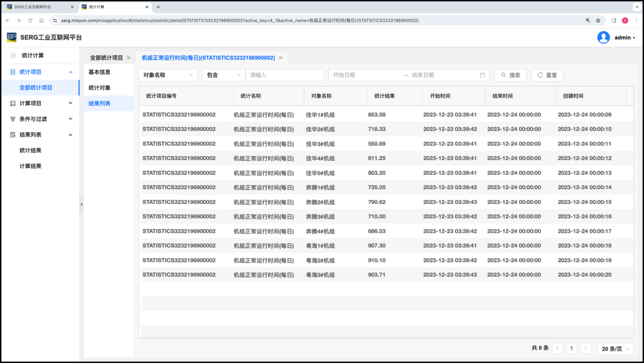Click the 搜索 search button

[510, 75]
